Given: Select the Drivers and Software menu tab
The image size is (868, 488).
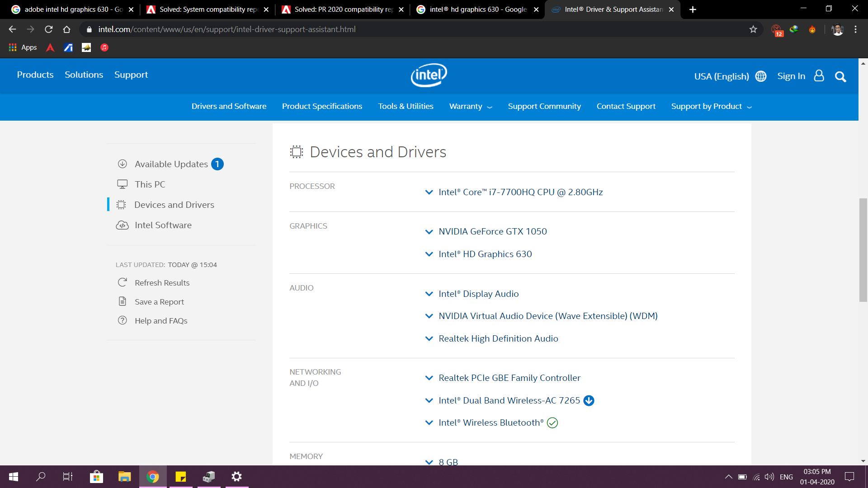Looking at the screenshot, I should point(229,107).
